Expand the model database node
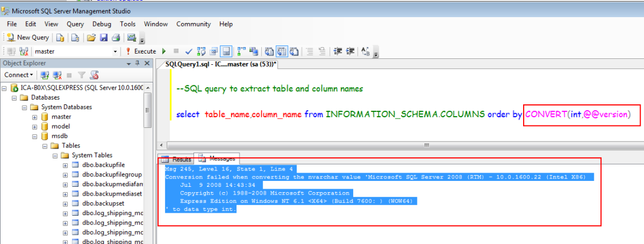Viewport: 644px width, 244px height. point(34,127)
